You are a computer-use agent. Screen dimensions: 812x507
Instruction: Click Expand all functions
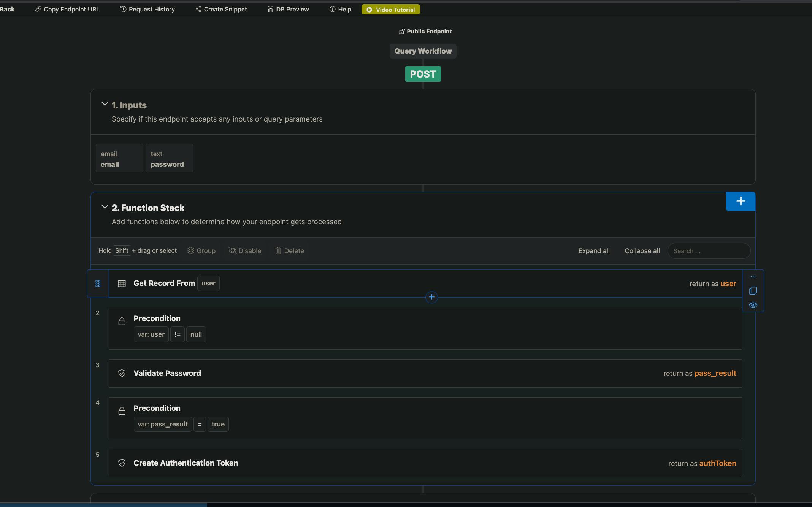pyautogui.click(x=594, y=251)
